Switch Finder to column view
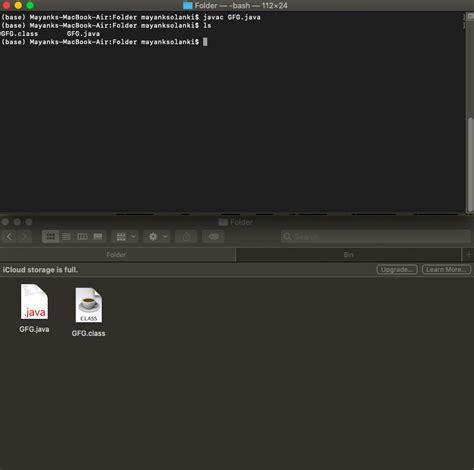 coord(82,237)
